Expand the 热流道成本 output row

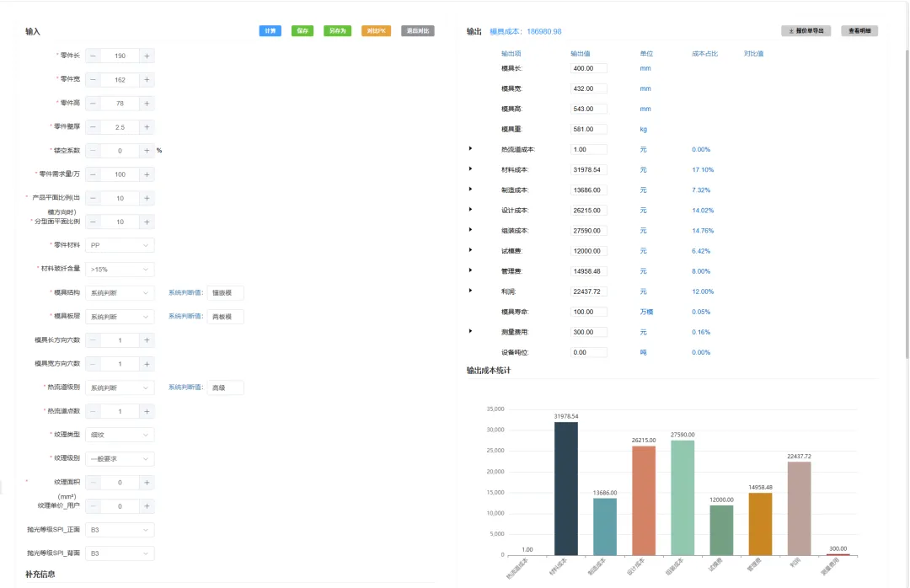pos(470,148)
